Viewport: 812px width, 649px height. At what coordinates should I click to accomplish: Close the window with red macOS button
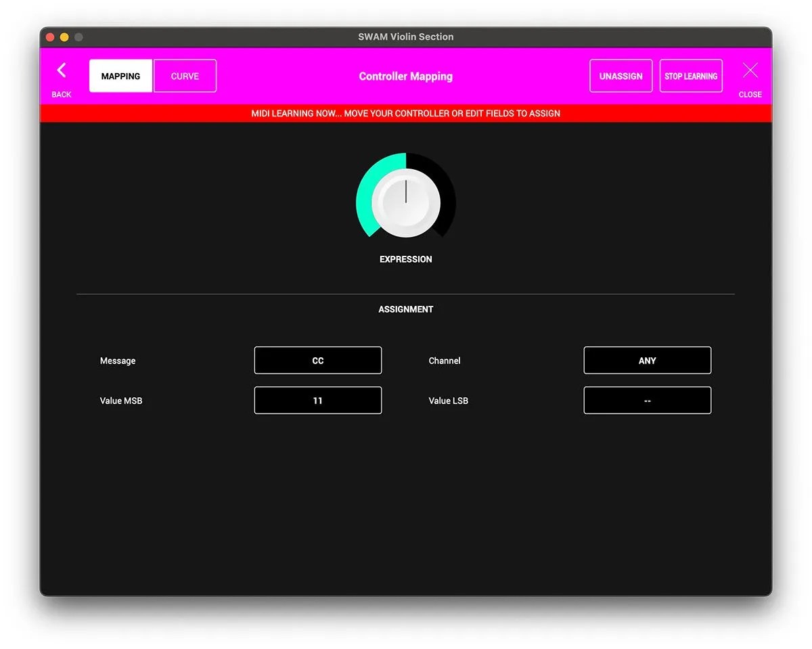click(50, 37)
